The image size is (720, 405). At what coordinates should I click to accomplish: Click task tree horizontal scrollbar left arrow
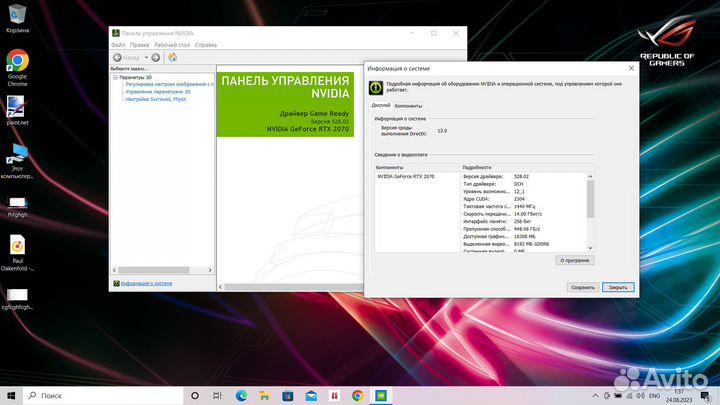(x=115, y=270)
